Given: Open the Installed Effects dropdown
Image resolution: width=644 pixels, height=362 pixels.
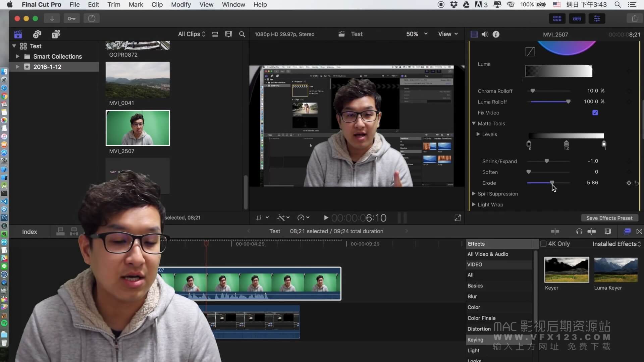Looking at the screenshot, I should point(616,244).
